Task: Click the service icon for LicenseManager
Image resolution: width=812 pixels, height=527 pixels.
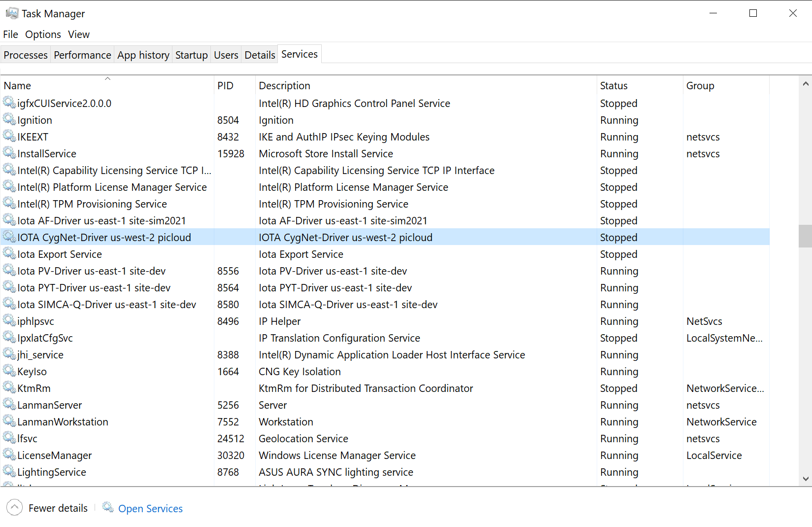Action: pyautogui.click(x=9, y=455)
